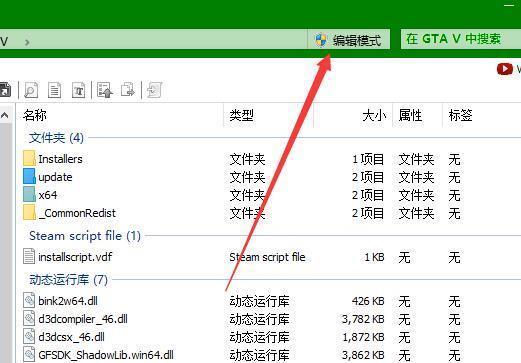This screenshot has height=363, width=521.
Task: Click the magnifier document search toolbar icon
Action: [x=31, y=90]
